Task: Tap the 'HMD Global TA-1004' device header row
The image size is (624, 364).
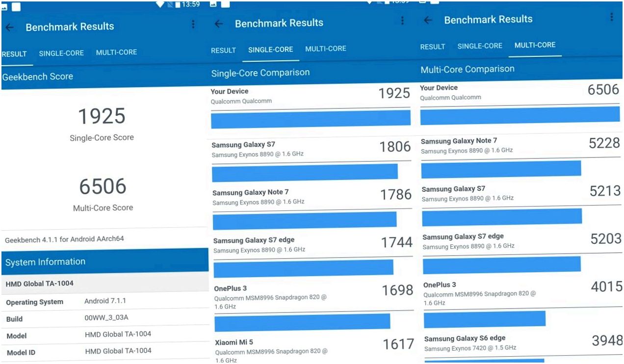Action: coord(105,283)
